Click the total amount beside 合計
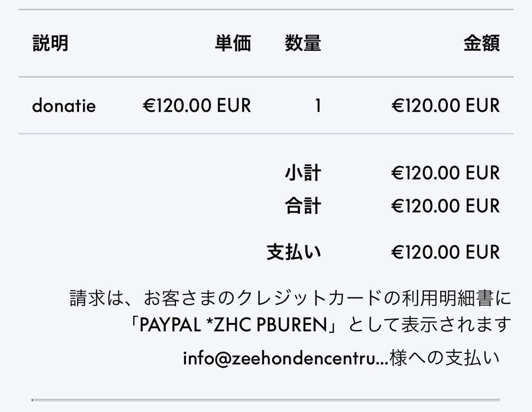 point(446,206)
